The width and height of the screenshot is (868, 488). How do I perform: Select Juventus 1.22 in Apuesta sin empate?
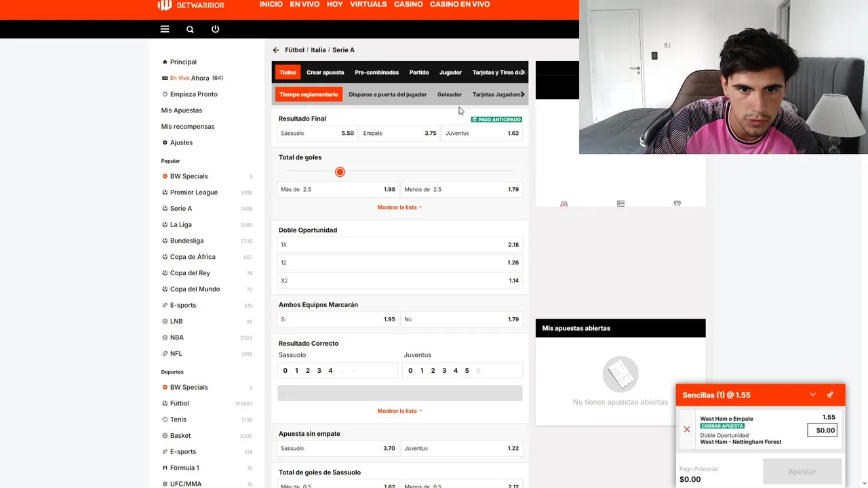click(462, 448)
